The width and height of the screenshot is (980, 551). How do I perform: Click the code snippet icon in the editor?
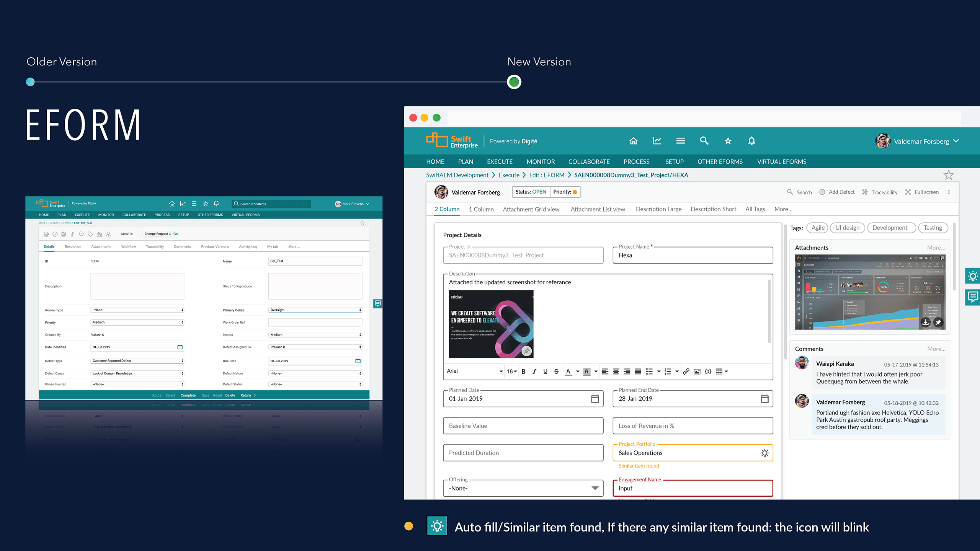(708, 371)
